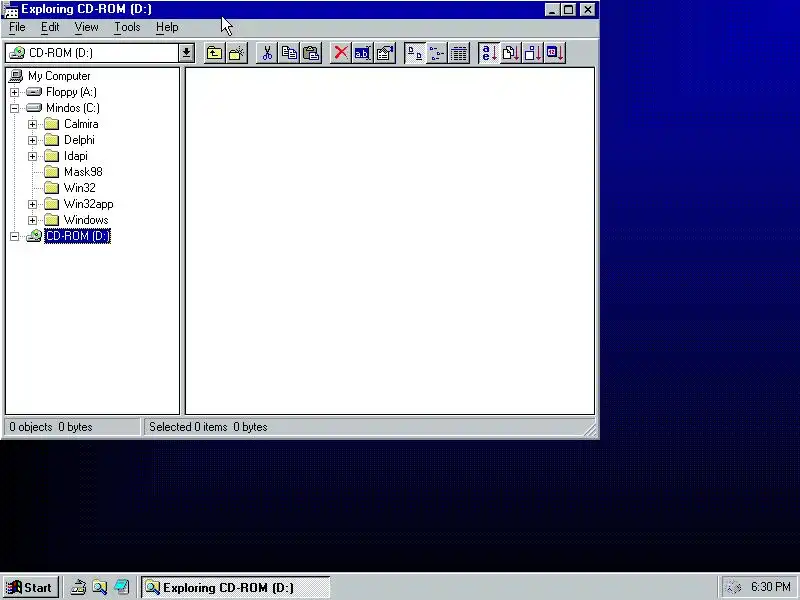Select My Computer in the tree

[x=59, y=76]
